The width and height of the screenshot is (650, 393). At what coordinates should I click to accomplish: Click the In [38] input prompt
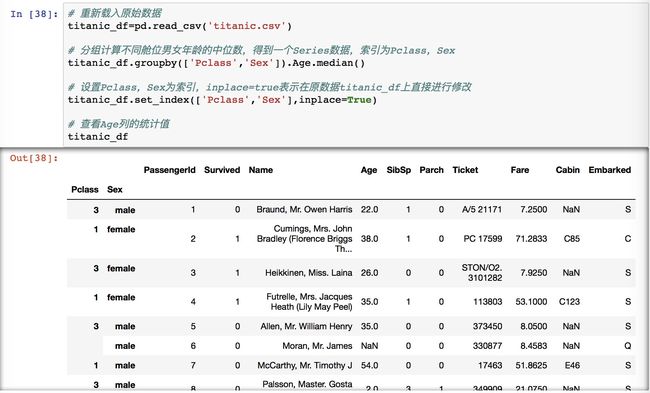click(x=34, y=14)
